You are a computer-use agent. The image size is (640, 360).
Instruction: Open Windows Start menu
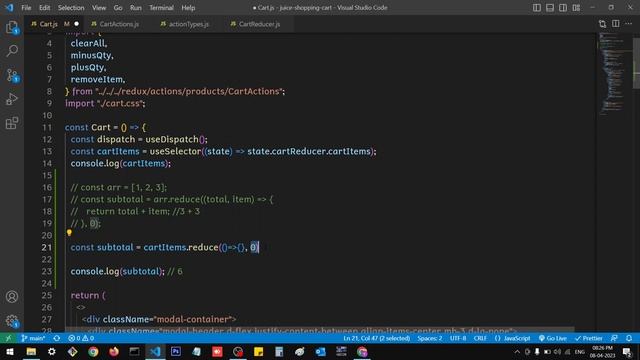10,352
